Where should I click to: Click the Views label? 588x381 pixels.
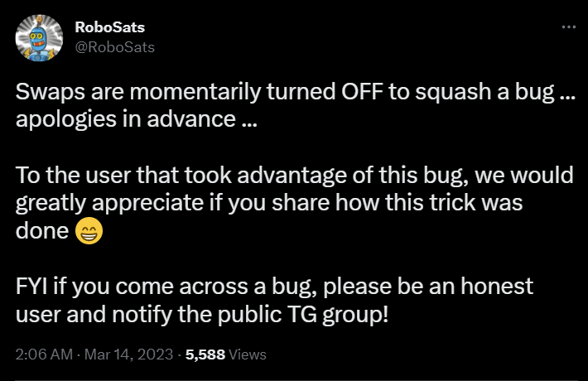pos(248,354)
